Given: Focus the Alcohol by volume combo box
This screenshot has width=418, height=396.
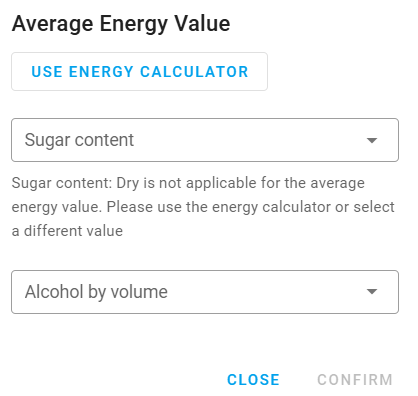Looking at the screenshot, I should 205,292.
